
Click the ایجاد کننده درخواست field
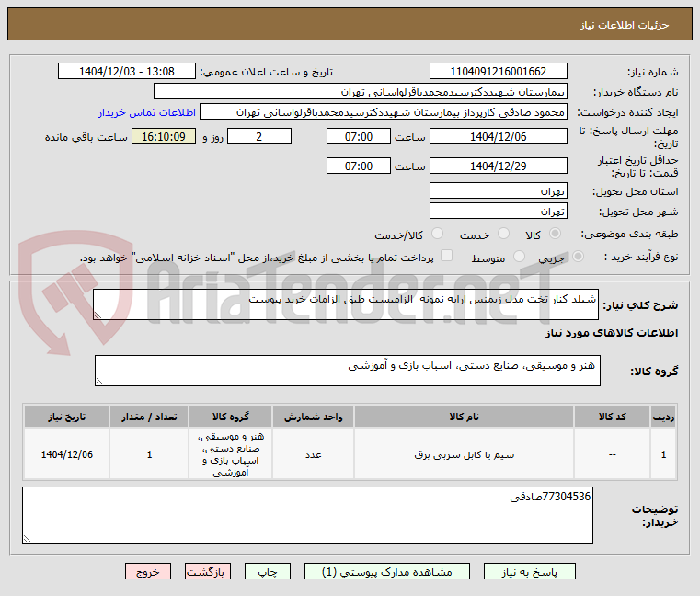(x=384, y=112)
